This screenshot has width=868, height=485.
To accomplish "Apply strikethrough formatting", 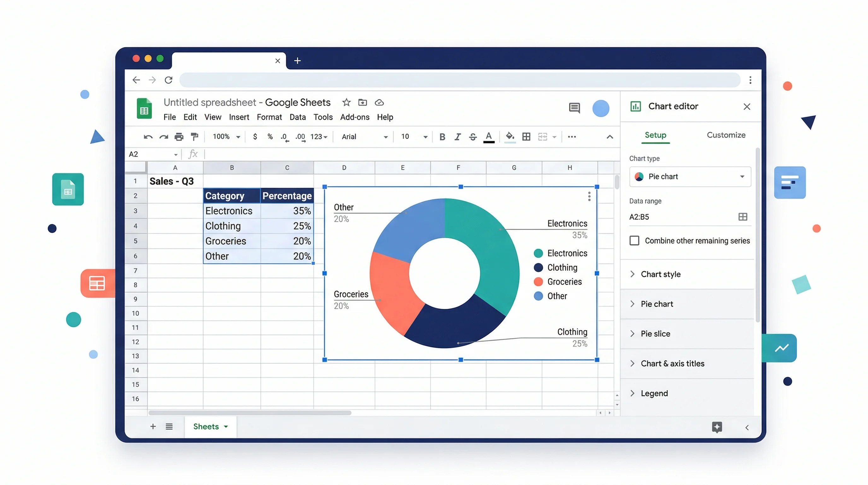I will point(473,137).
